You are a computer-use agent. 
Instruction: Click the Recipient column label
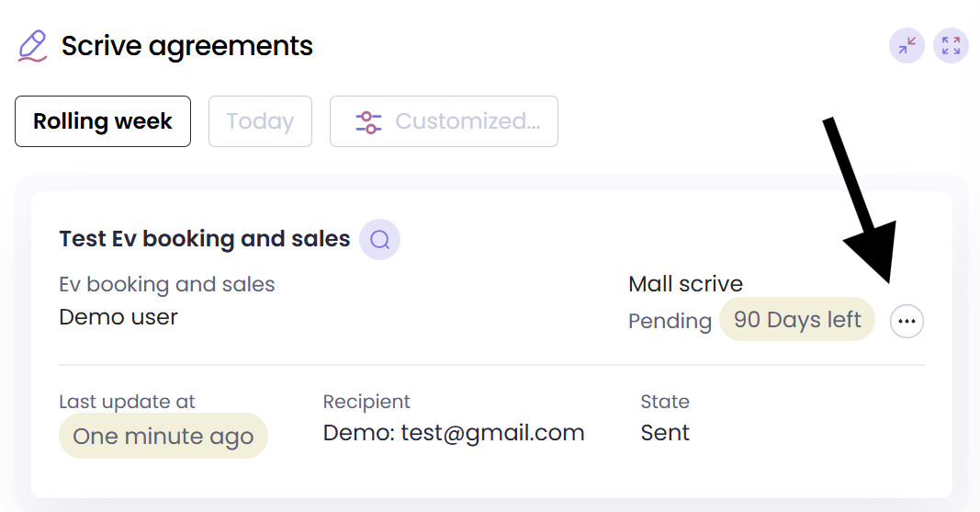[x=366, y=402]
